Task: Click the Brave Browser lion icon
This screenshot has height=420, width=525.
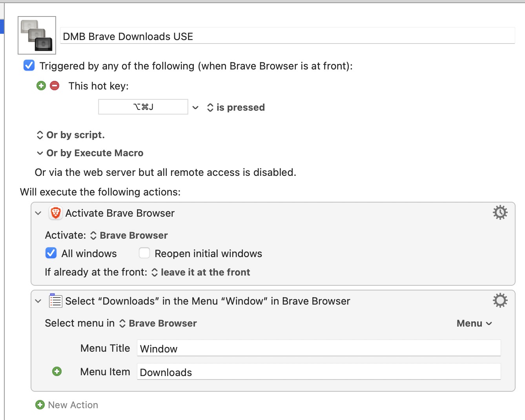Action: pos(56,213)
